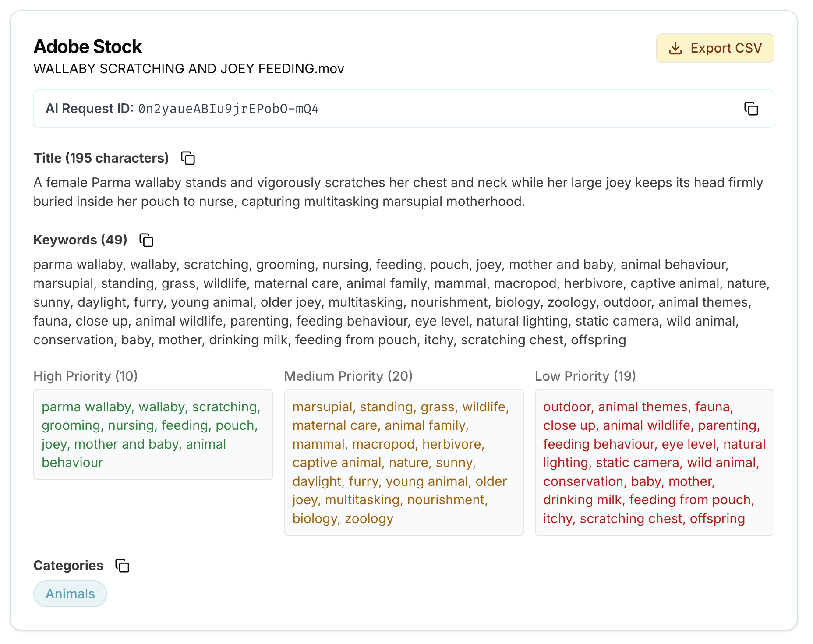813x644 pixels.
Task: Click the title description paragraph
Action: 399,192
